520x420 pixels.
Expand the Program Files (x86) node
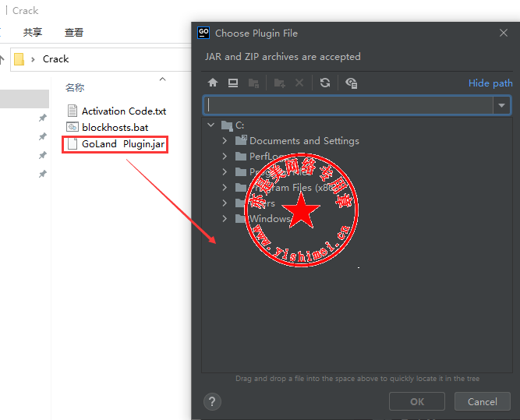[225, 187]
